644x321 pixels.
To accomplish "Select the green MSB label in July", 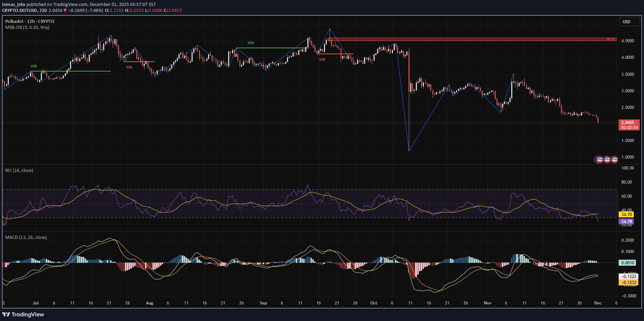I will pos(33,66).
